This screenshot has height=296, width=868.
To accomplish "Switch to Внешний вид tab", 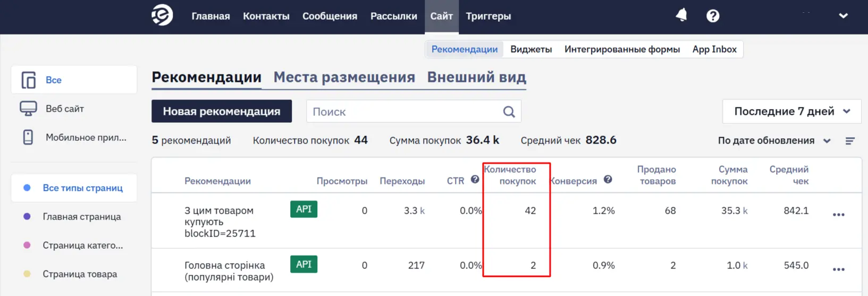I will coord(477,78).
